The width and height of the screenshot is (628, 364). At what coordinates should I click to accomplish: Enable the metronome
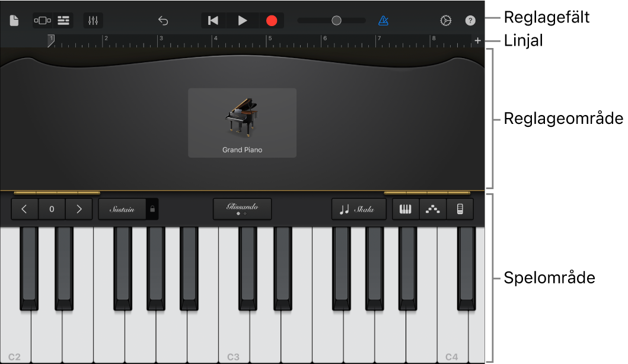(x=384, y=20)
